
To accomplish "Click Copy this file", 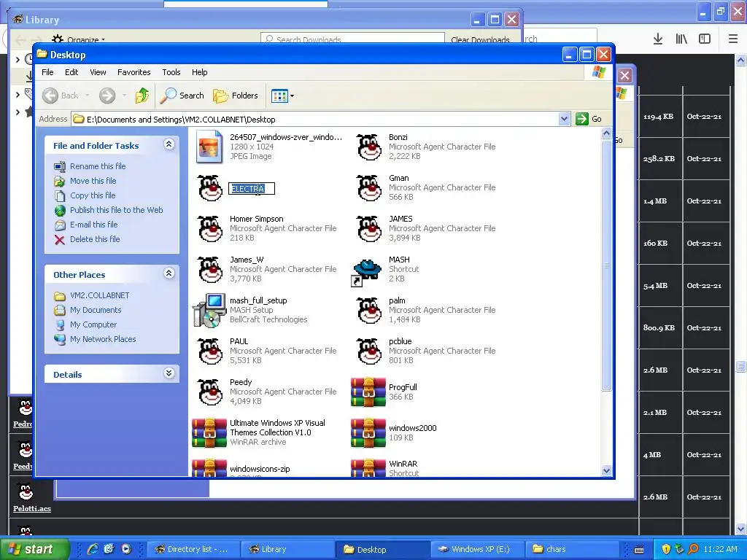I will click(x=93, y=195).
